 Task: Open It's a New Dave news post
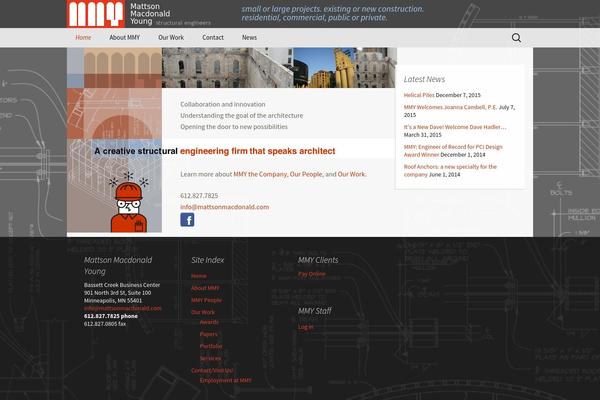(455, 127)
